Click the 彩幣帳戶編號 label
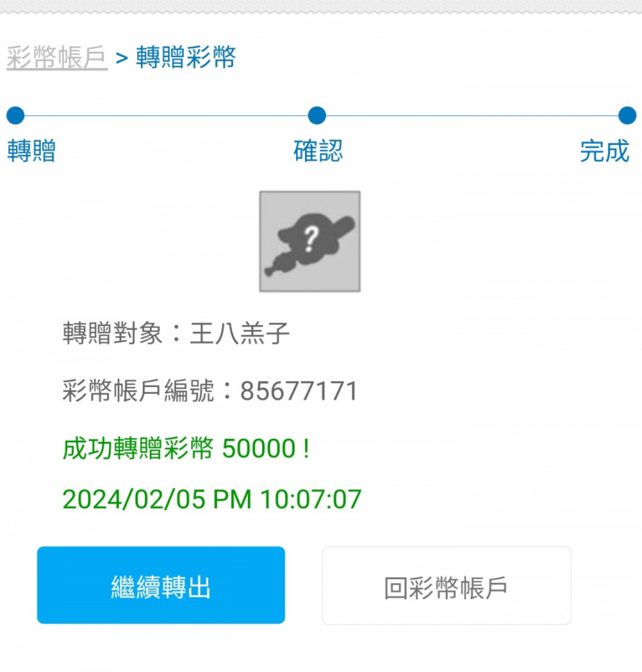Viewport: 642px width, 672px height. click(x=138, y=391)
